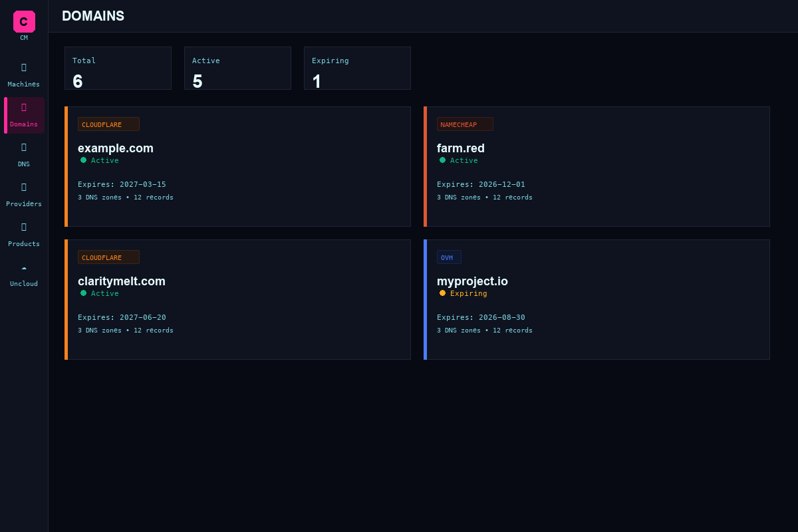Image resolution: width=798 pixels, height=532 pixels.
Task: Click the Active status dot on claritymelt.com
Action: (83, 293)
